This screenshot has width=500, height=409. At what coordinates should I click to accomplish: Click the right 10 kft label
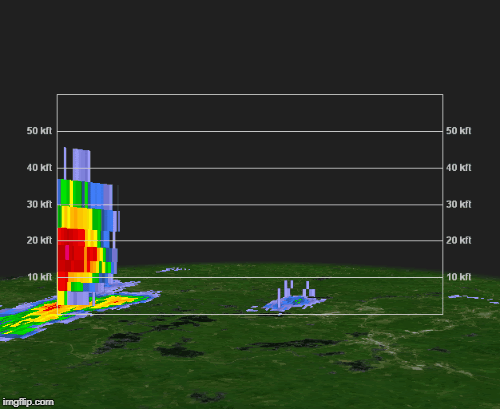459,277
